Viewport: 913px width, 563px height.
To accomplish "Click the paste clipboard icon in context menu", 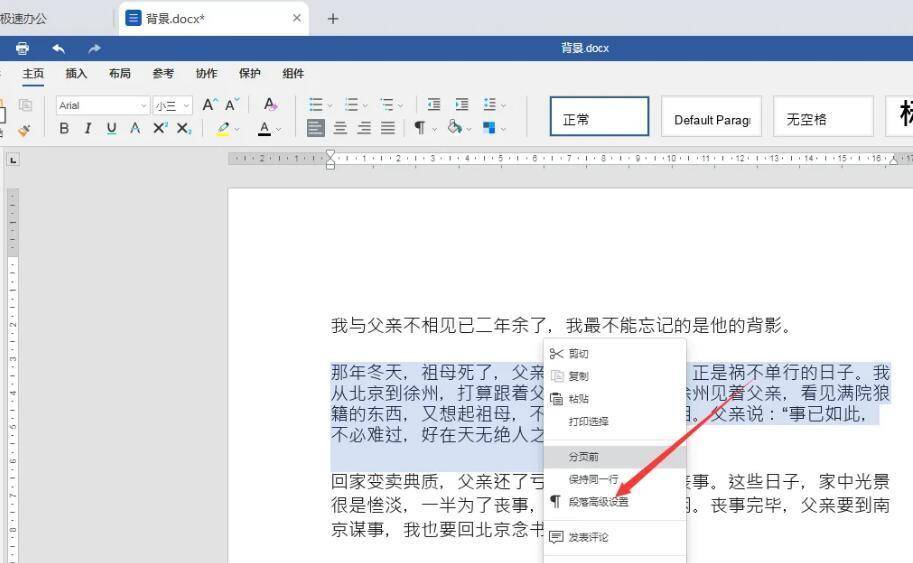I will pos(557,399).
